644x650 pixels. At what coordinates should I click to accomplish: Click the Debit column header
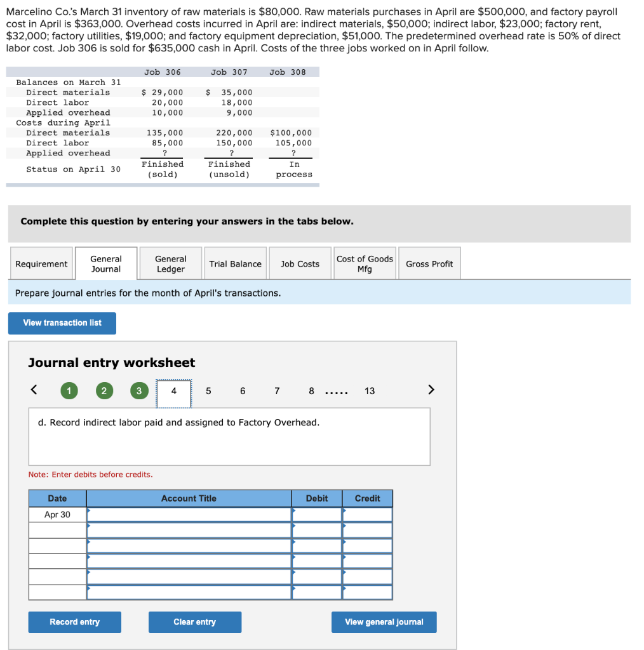point(317,498)
